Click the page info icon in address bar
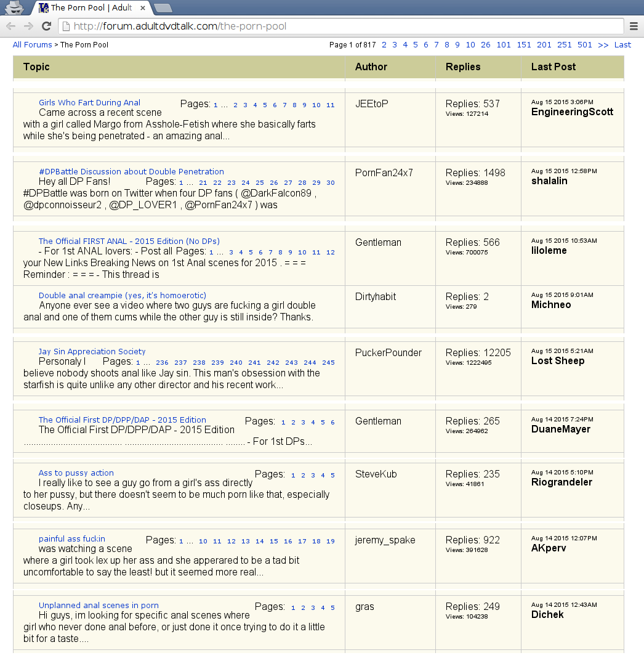The image size is (644, 658). (66, 26)
